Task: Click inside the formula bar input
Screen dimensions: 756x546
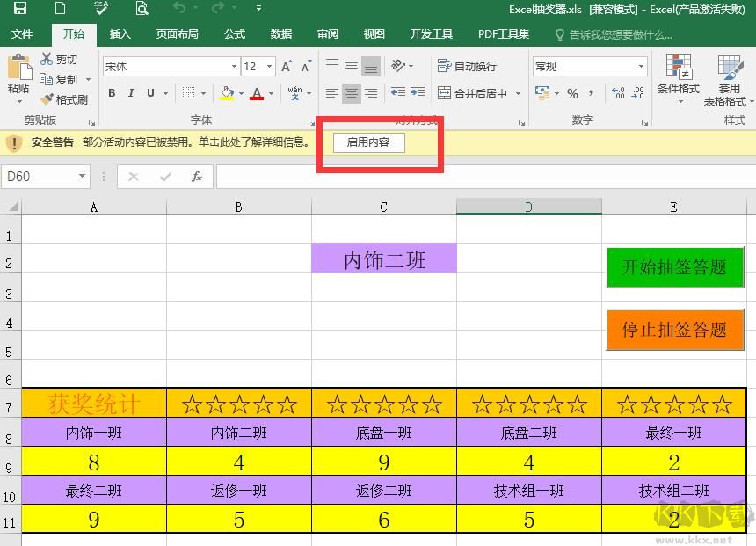Action: pos(483,177)
